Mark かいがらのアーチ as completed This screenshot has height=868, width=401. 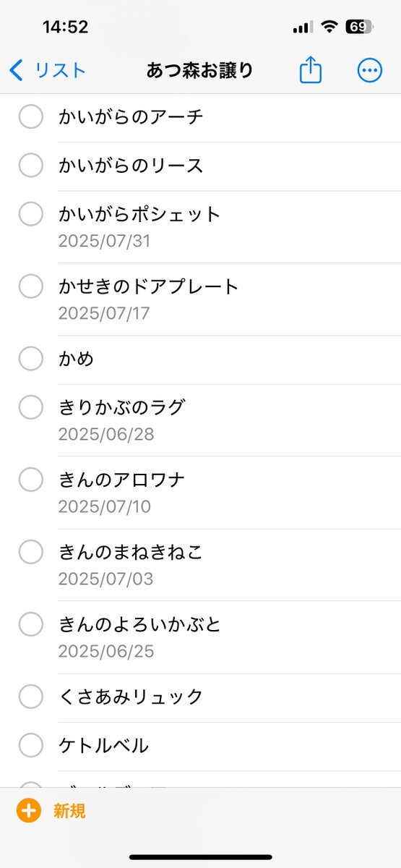point(30,116)
